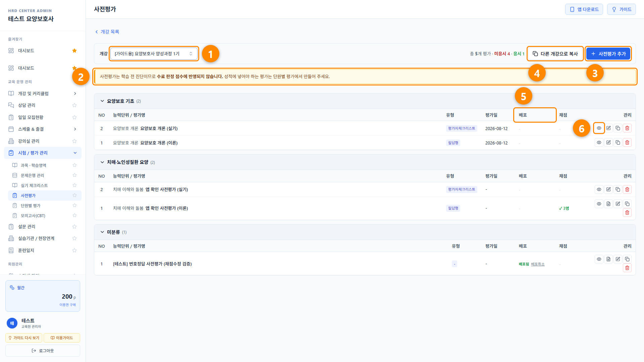The width and height of the screenshot is (644, 362).
Task: Preview 앱 확인 사전평가 (이론) with eye icon
Action: [599, 204]
